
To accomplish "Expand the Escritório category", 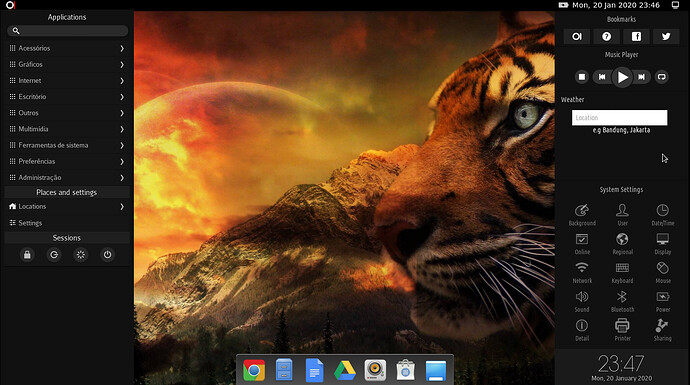I will [67, 97].
